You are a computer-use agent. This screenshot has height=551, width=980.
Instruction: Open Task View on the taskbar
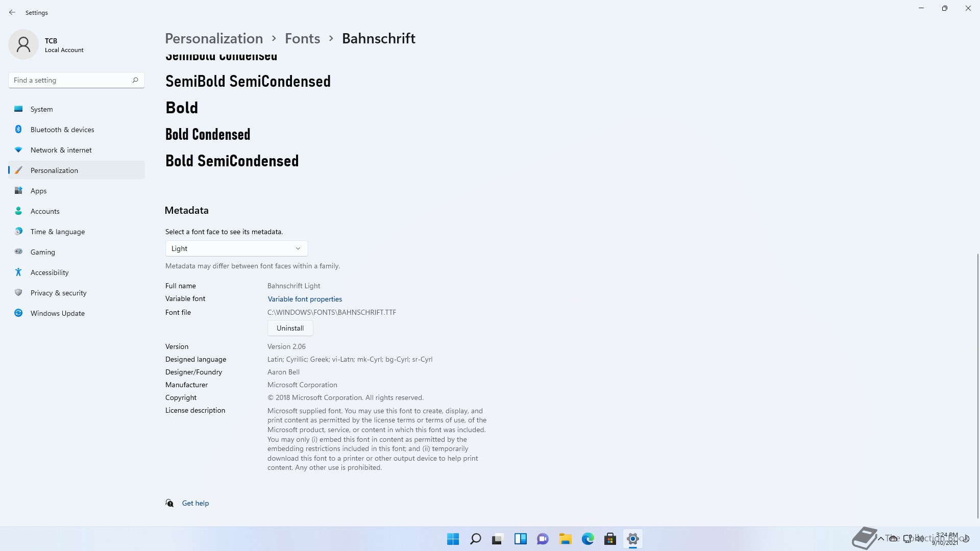click(498, 539)
